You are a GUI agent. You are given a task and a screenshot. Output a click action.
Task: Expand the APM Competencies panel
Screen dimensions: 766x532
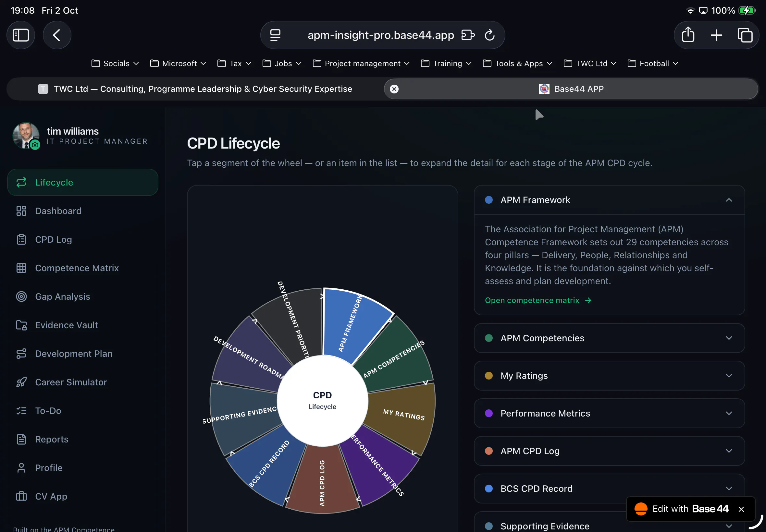[x=609, y=338]
